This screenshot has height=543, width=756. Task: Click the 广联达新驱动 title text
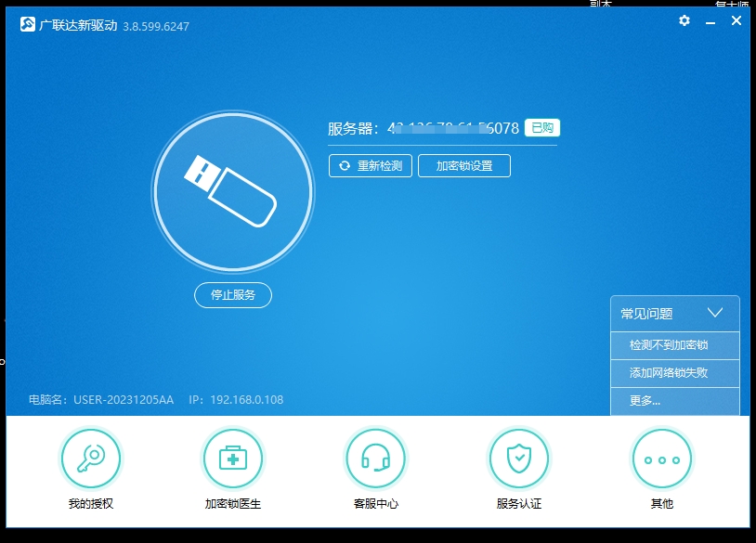coord(78,25)
